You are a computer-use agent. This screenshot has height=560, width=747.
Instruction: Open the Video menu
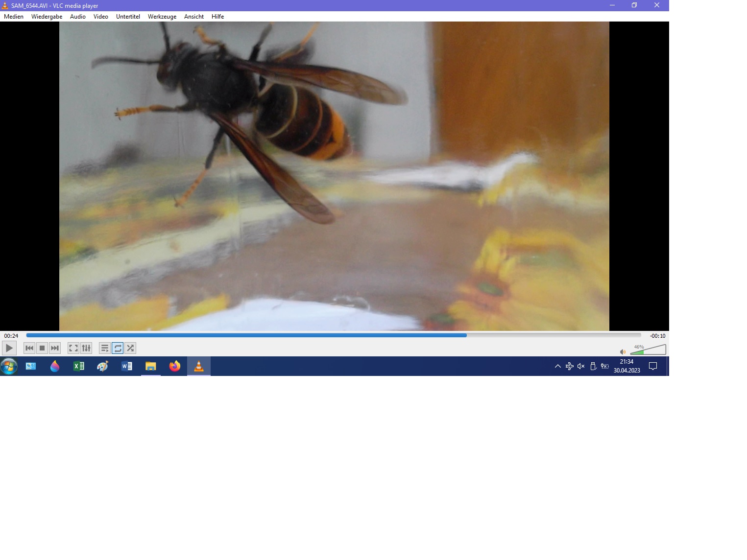pos(101,17)
